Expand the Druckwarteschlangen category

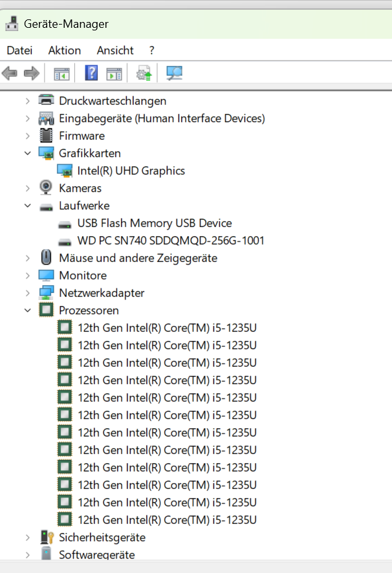(28, 101)
